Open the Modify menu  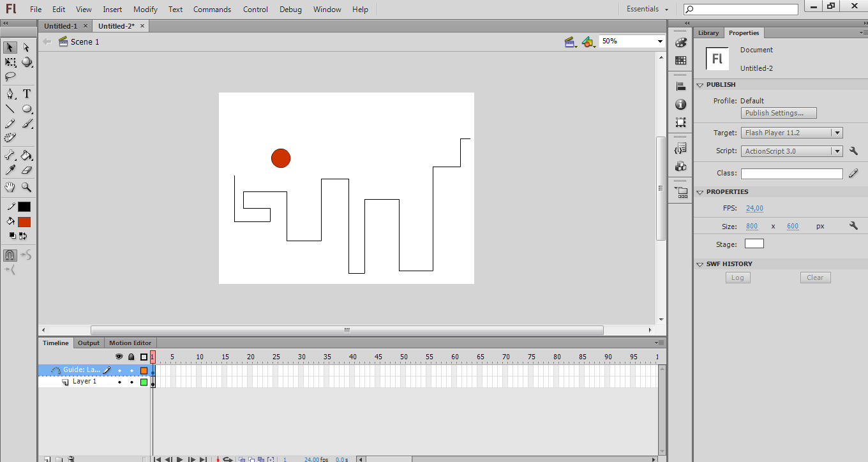145,9
